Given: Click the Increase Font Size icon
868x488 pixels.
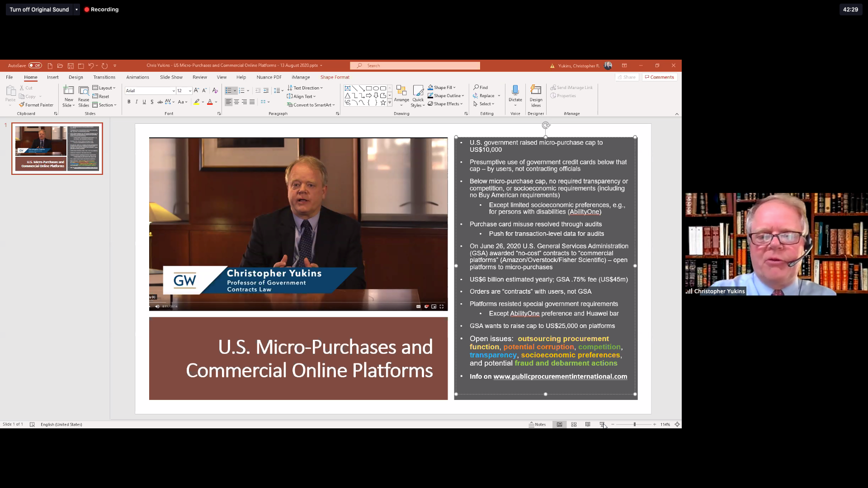Looking at the screenshot, I should [x=196, y=90].
